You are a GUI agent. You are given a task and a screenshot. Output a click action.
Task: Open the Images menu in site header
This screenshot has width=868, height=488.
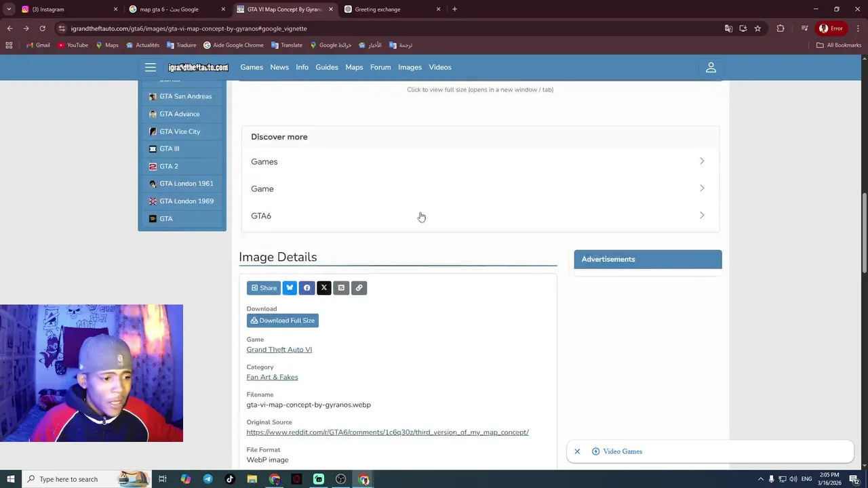pyautogui.click(x=410, y=67)
